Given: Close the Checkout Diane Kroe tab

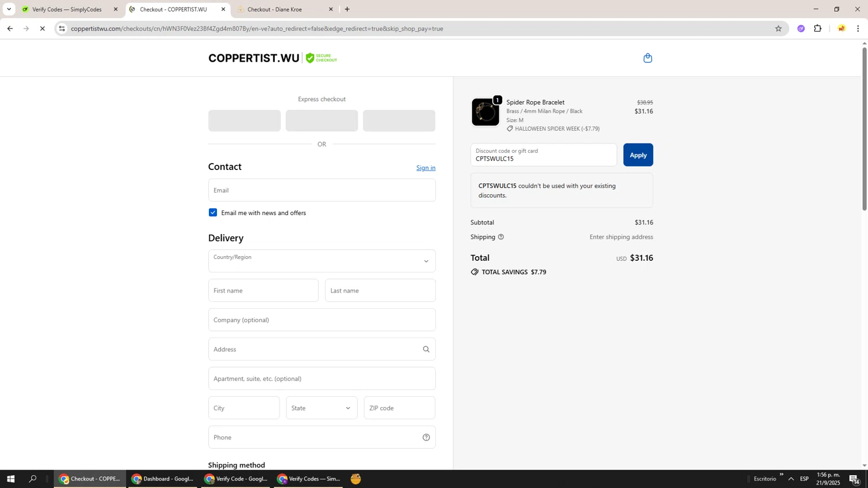Looking at the screenshot, I should pyautogui.click(x=331, y=9).
